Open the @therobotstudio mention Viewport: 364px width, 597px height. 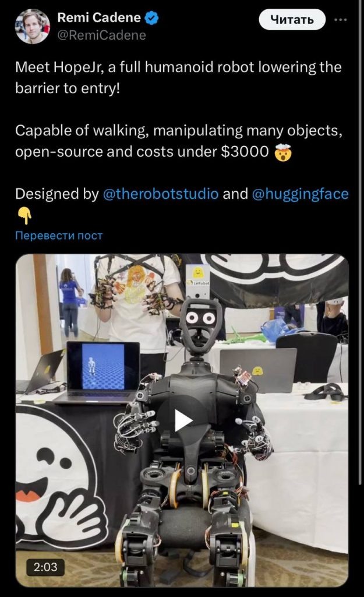click(x=161, y=194)
